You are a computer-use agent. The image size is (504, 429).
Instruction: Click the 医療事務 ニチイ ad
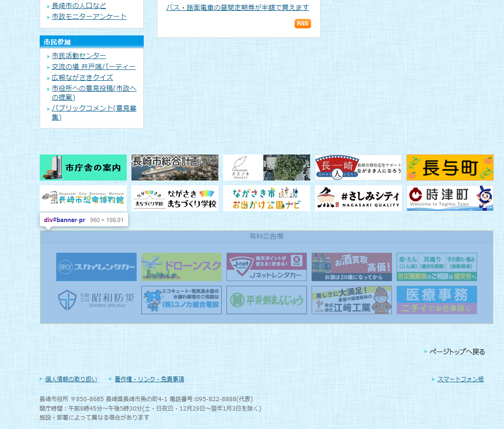tap(437, 300)
